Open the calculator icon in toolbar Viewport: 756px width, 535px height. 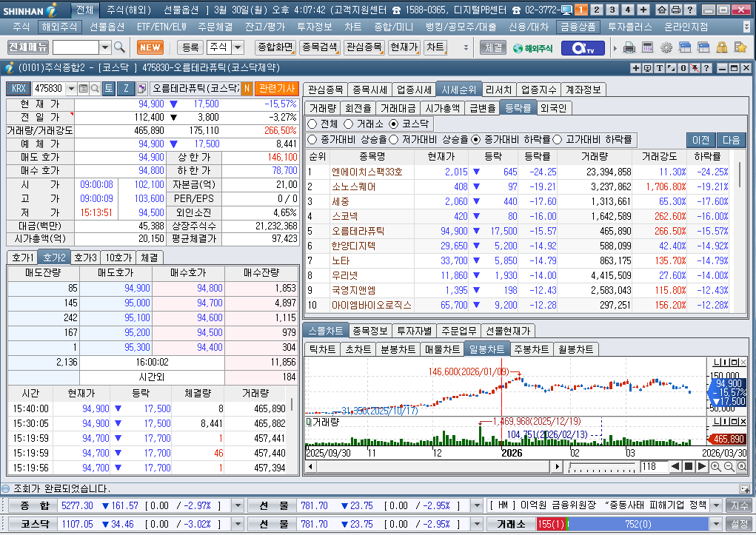pyautogui.click(x=647, y=47)
